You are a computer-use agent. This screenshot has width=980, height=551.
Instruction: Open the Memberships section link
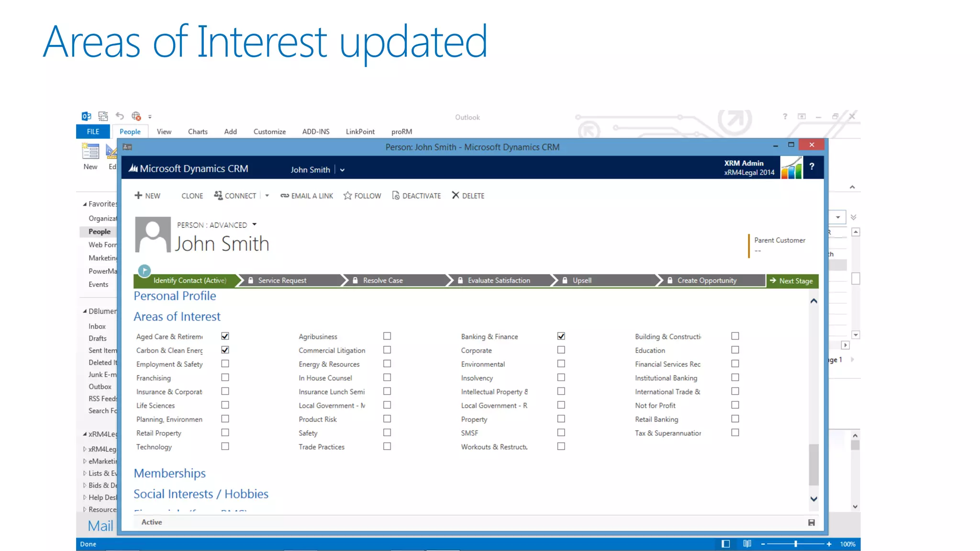click(170, 473)
